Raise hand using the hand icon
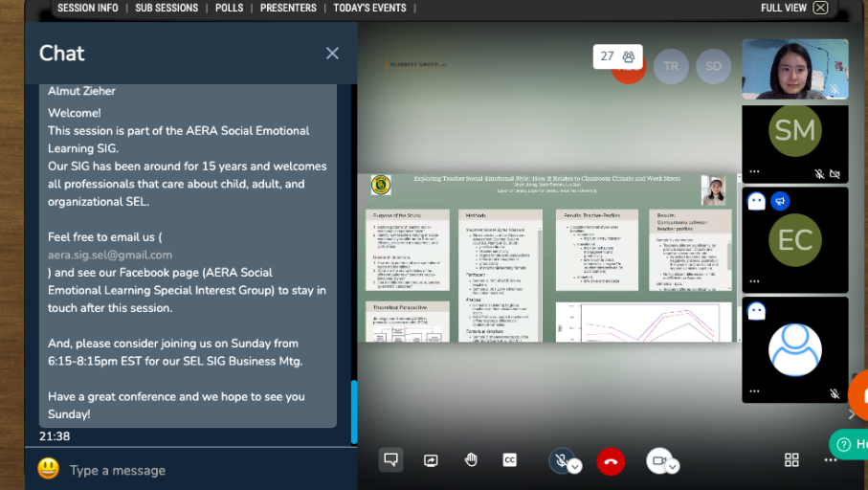 point(471,460)
